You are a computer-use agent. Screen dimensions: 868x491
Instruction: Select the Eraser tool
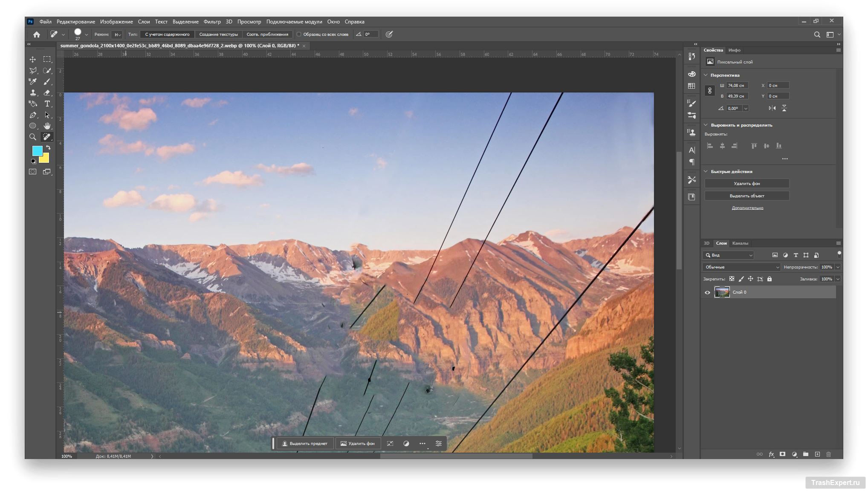[47, 92]
